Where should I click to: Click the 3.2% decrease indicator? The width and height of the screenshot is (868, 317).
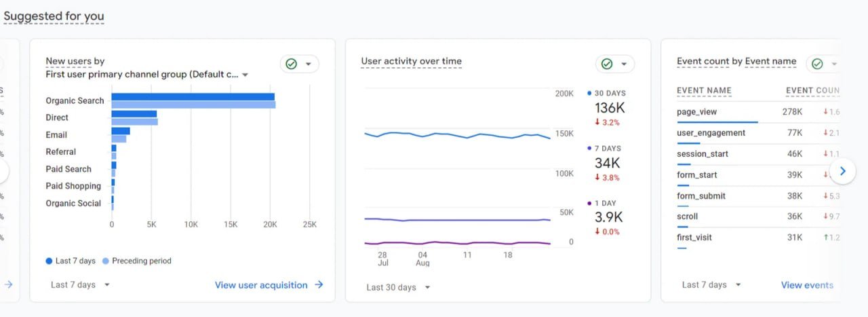[x=607, y=122]
